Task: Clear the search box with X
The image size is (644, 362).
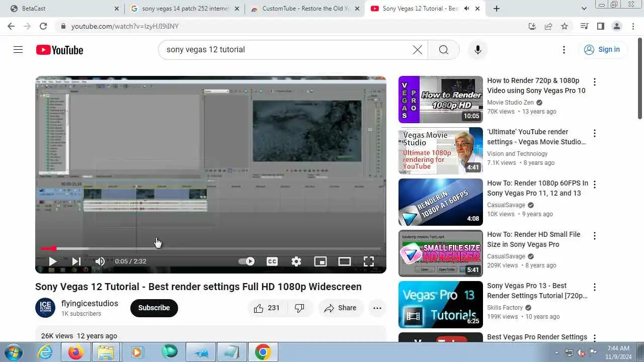Action: [418, 49]
